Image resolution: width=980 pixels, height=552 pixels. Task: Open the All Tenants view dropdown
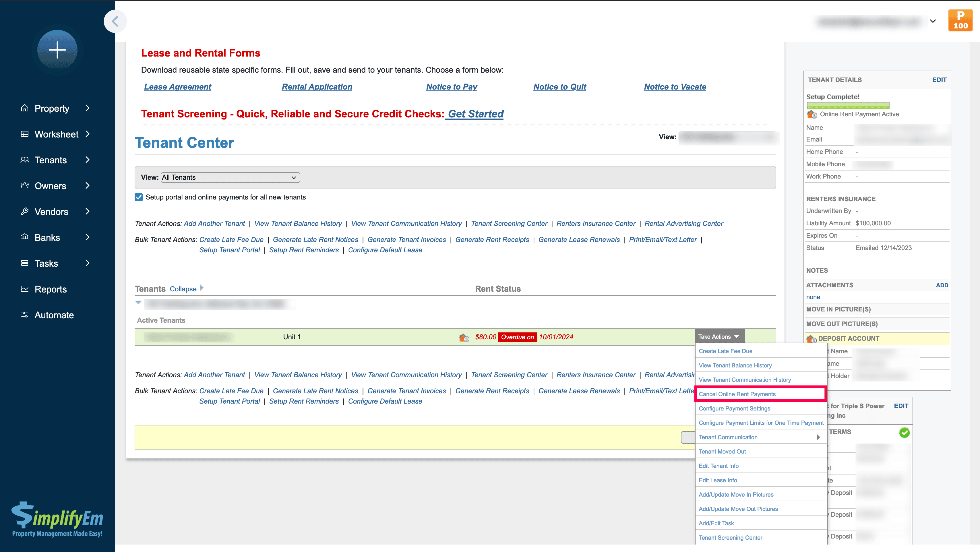(230, 177)
